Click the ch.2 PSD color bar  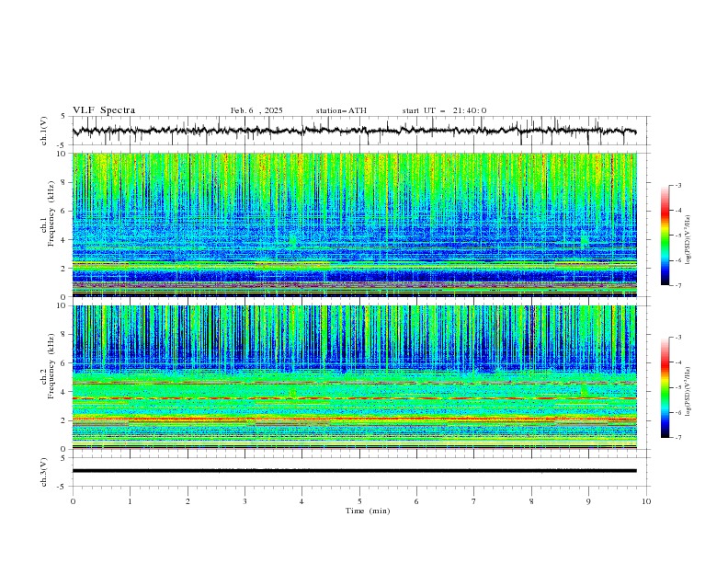tap(665, 387)
